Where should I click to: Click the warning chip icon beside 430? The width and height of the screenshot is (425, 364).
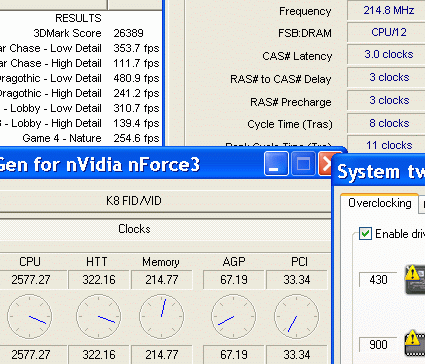pyautogui.click(x=415, y=279)
